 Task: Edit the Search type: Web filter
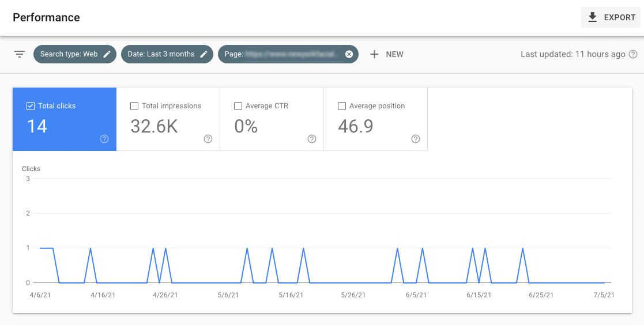coord(107,54)
